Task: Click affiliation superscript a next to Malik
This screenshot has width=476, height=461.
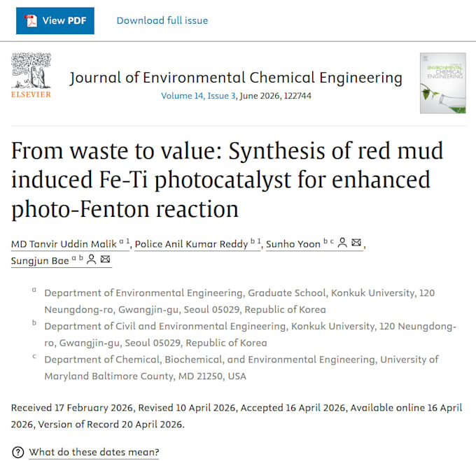Action: click(x=121, y=241)
